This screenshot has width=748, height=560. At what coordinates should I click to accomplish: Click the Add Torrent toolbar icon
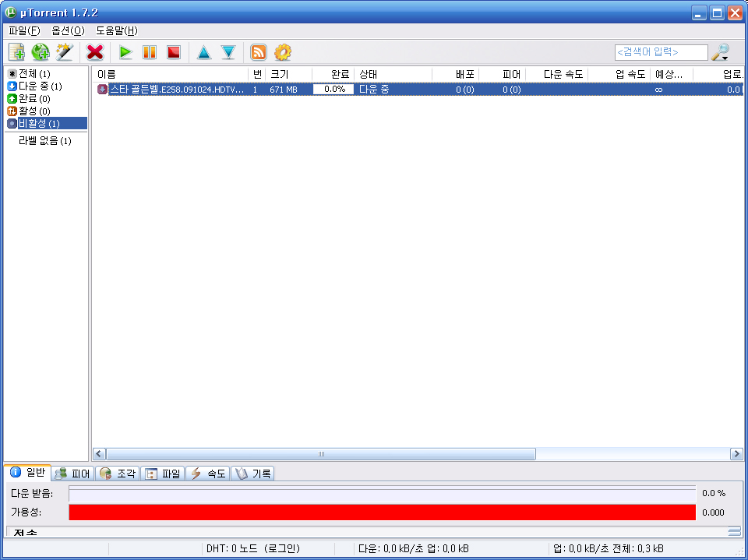[16, 52]
